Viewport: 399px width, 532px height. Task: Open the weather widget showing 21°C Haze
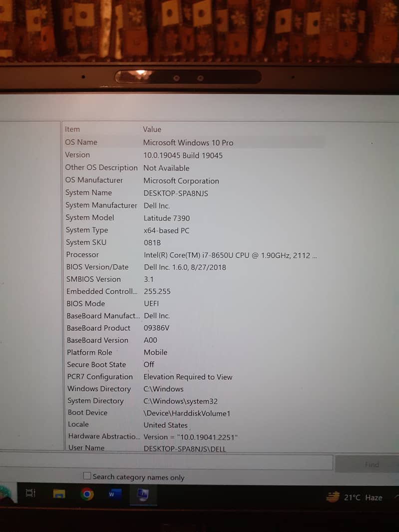(x=355, y=497)
